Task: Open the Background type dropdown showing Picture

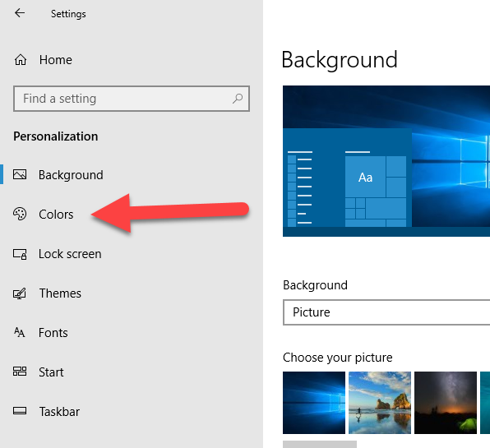Action: pyautogui.click(x=386, y=312)
